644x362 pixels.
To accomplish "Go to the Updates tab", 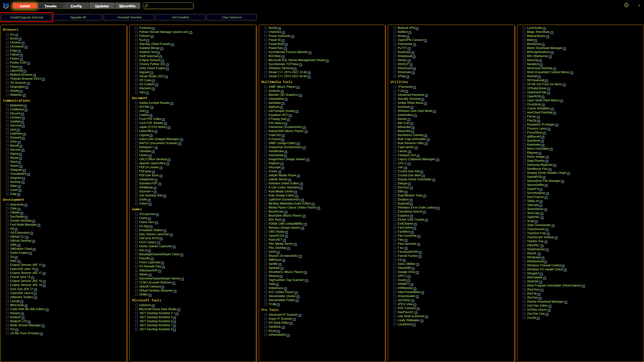I will (102, 6).
